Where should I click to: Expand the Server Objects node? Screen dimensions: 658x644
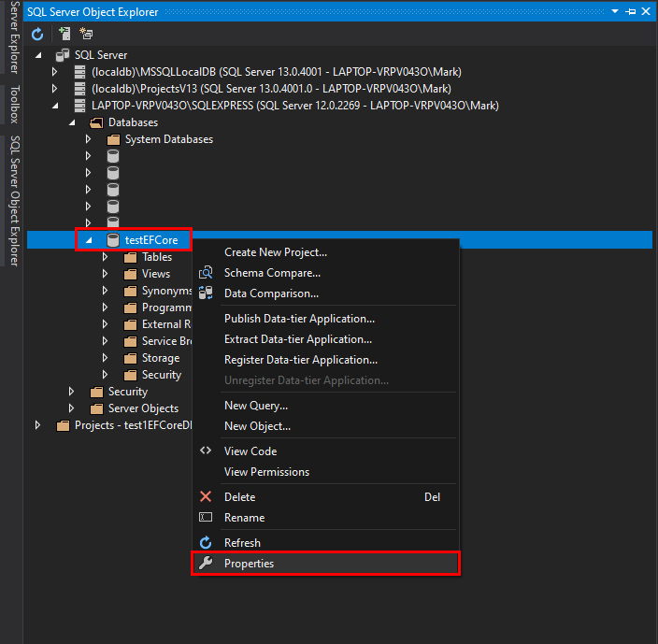click(x=71, y=408)
